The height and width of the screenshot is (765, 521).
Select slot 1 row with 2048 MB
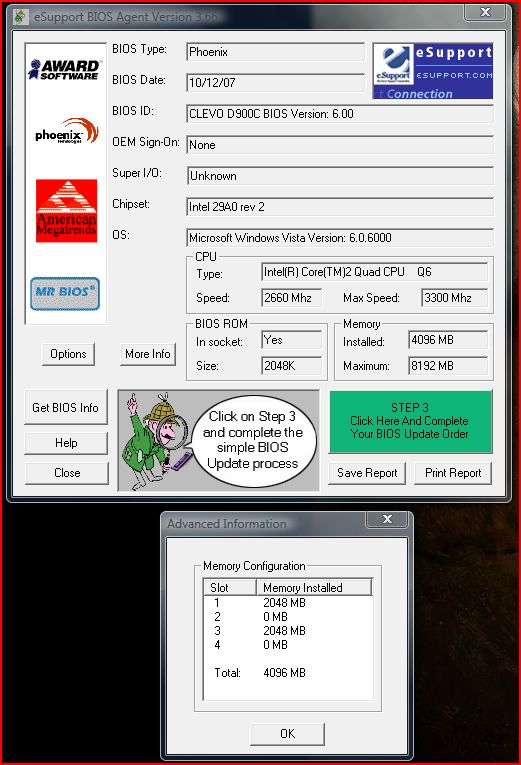tap(288, 603)
